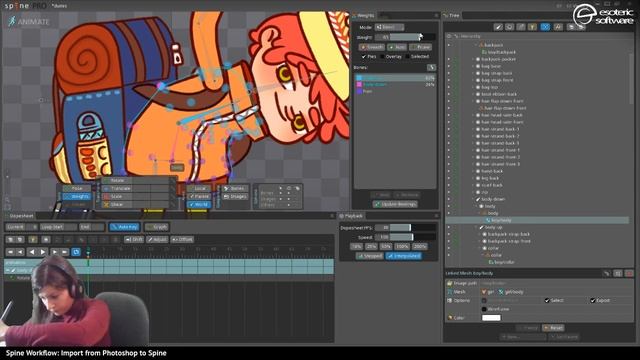
Task: Switch to the Dopesheet tab
Action: [x=20, y=216]
